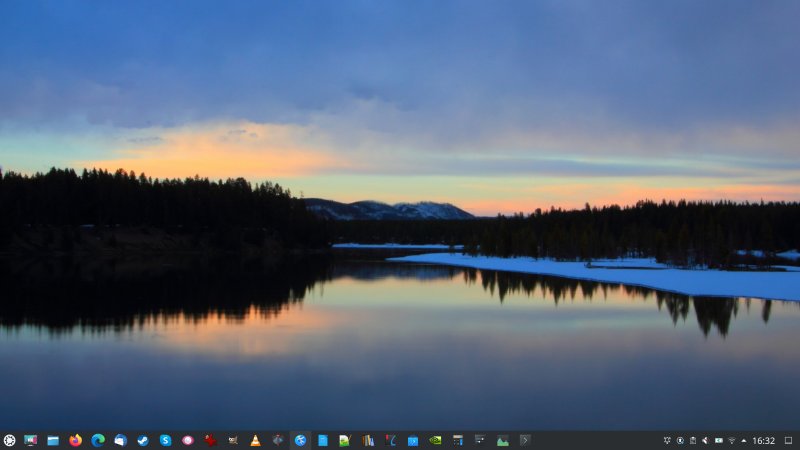800x450 pixels.
Task: Open the volume control in system tray
Action: (x=706, y=440)
